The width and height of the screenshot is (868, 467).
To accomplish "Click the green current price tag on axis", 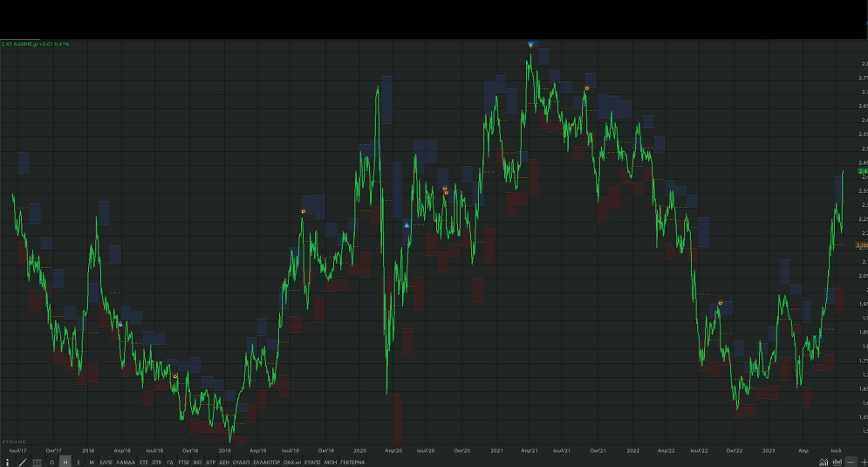I will point(863,171).
